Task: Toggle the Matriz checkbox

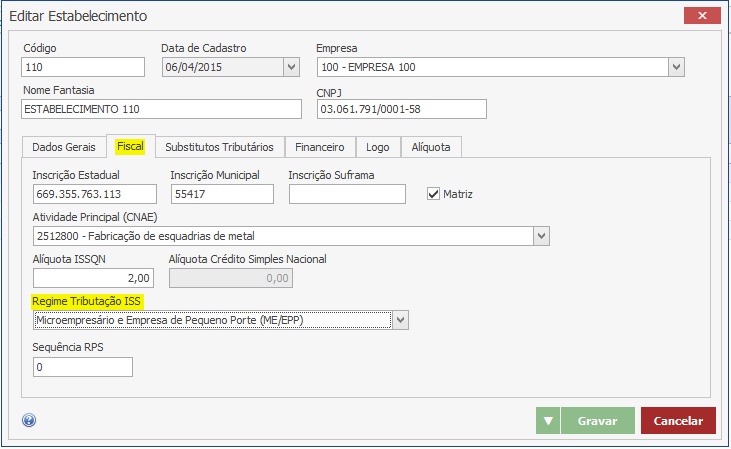Action: tap(434, 194)
